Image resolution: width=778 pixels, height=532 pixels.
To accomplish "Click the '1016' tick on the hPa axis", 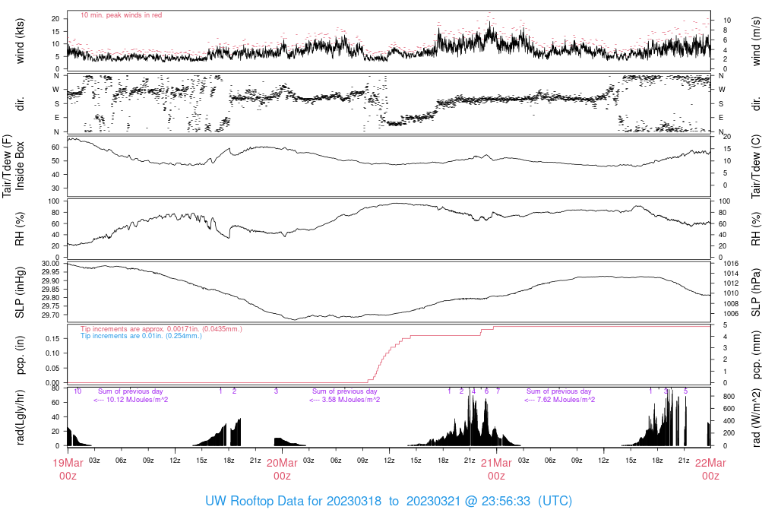I will (x=732, y=264).
